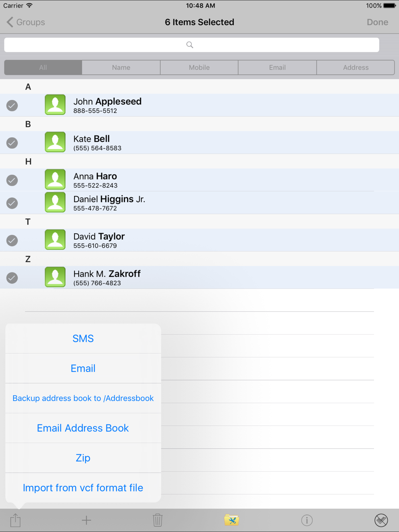Tap Kate Bell's avatar icon
Viewport: 399px width, 532px height.
(x=55, y=142)
